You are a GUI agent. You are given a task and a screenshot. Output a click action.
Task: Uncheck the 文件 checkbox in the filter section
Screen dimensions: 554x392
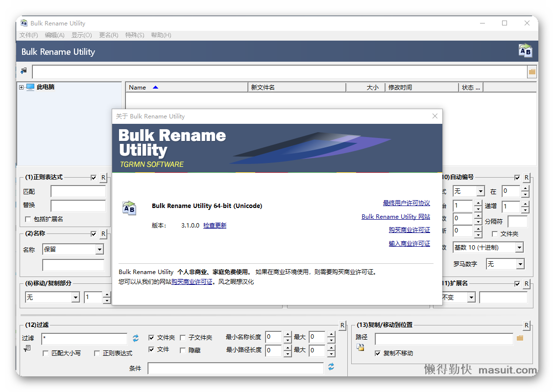[x=151, y=349]
